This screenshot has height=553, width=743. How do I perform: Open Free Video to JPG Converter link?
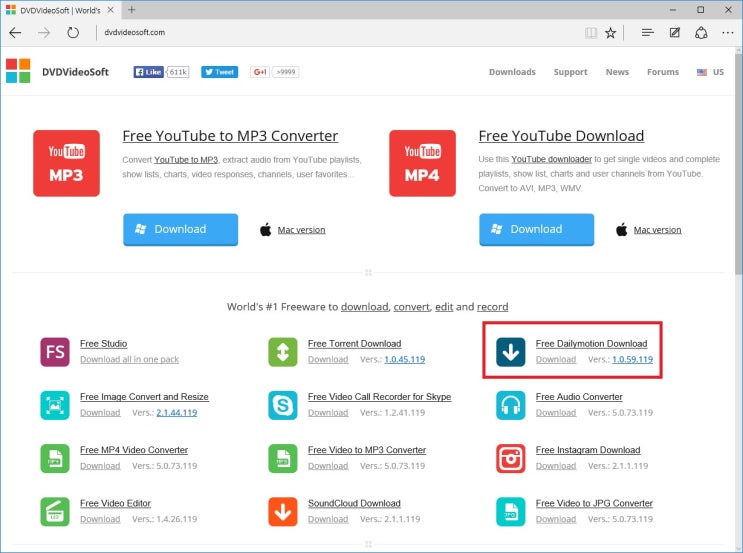594,503
